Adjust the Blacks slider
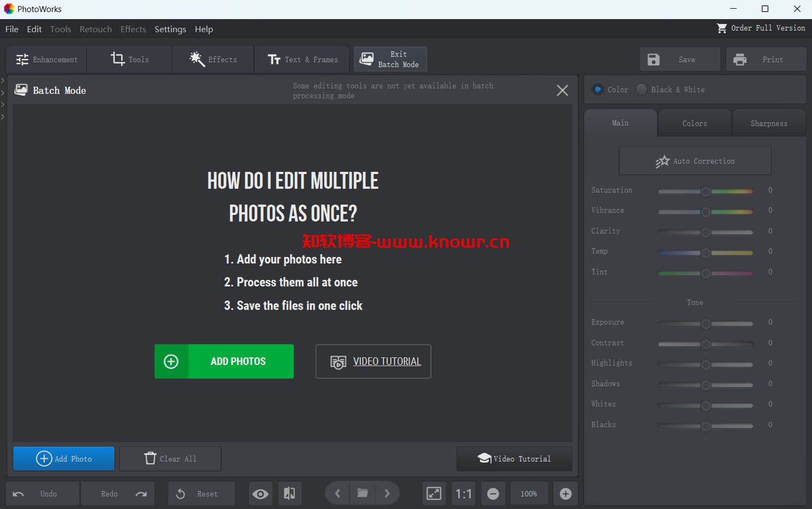 click(706, 426)
